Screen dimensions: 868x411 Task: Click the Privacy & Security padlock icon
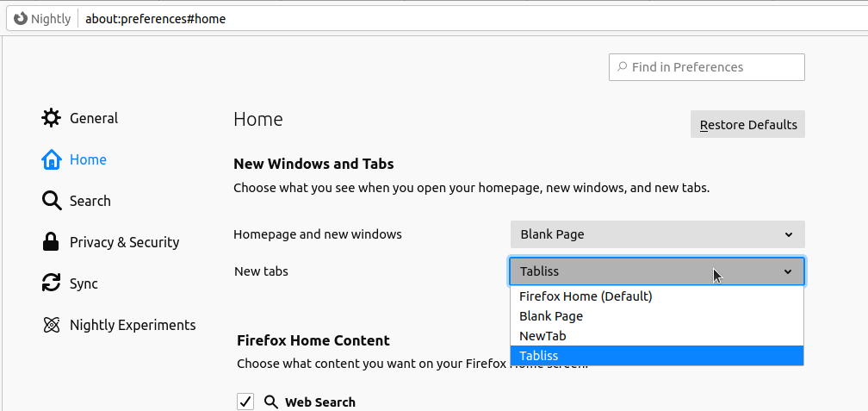(x=51, y=242)
